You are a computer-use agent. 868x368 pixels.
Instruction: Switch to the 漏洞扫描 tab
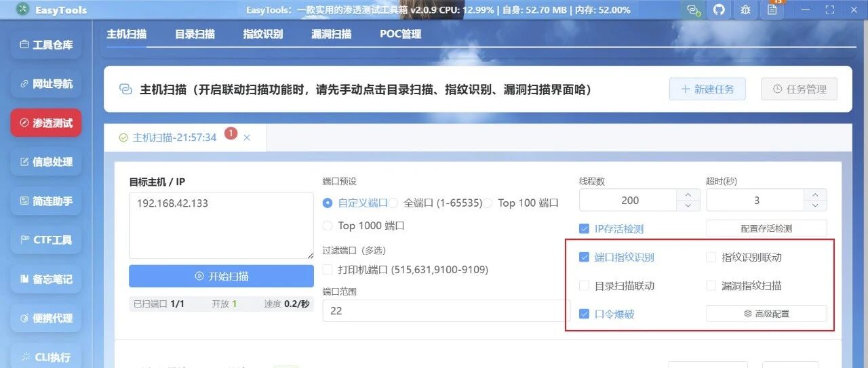pyautogui.click(x=331, y=34)
